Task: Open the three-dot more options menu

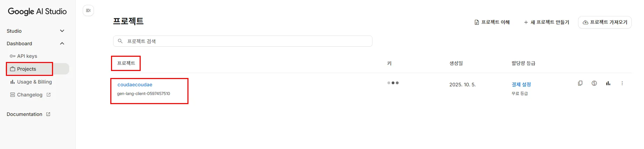Action: coord(622,83)
